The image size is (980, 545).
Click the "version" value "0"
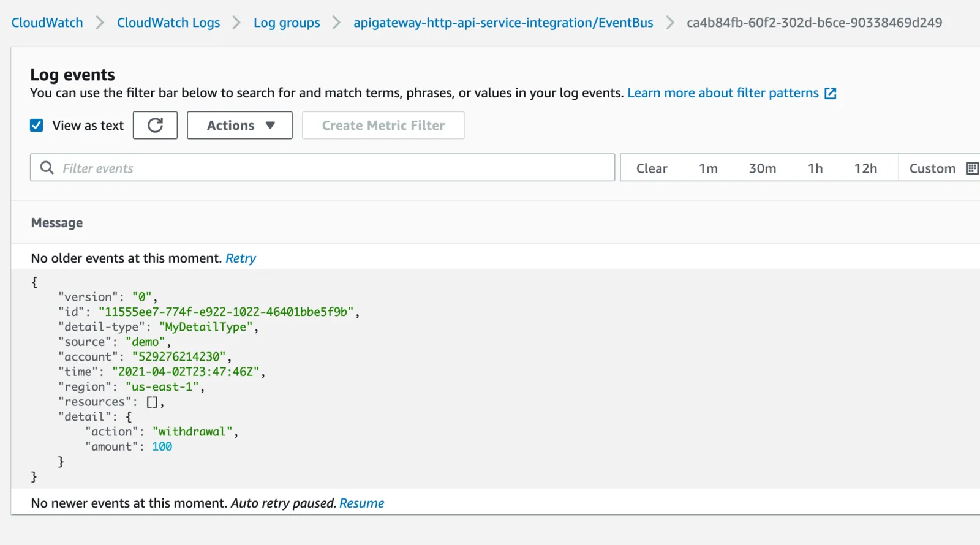[x=141, y=297]
